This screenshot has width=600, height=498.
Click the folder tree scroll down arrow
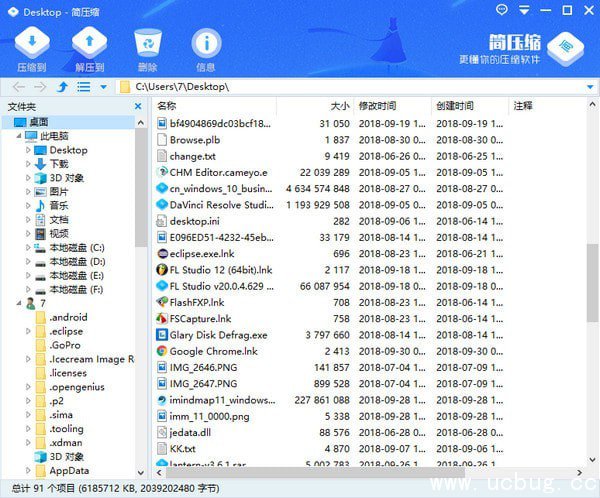140,473
